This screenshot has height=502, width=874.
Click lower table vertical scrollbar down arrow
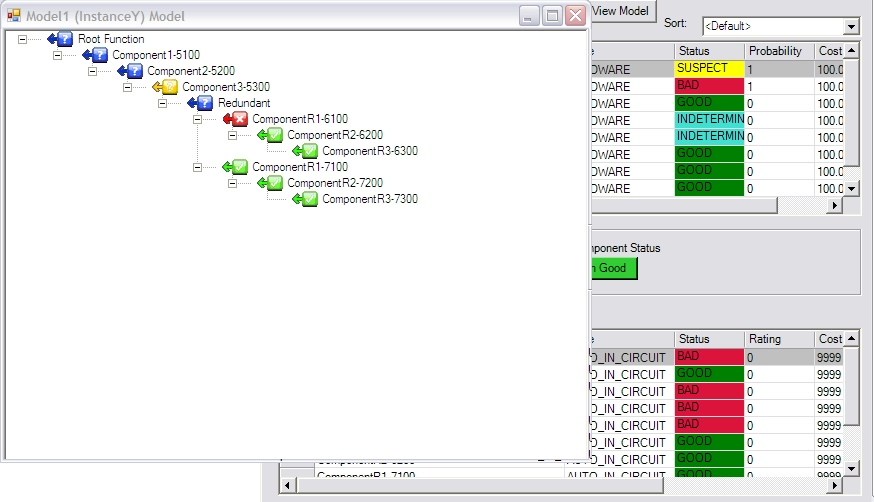pyautogui.click(x=851, y=469)
